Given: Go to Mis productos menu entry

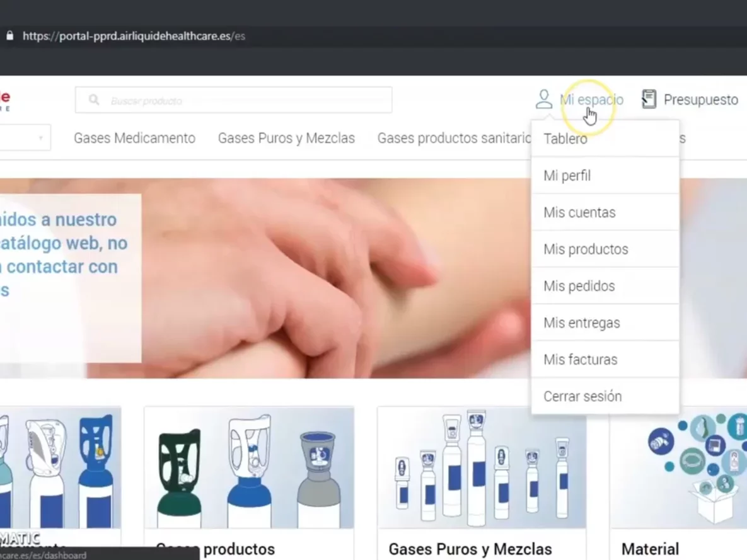Looking at the screenshot, I should 586,249.
